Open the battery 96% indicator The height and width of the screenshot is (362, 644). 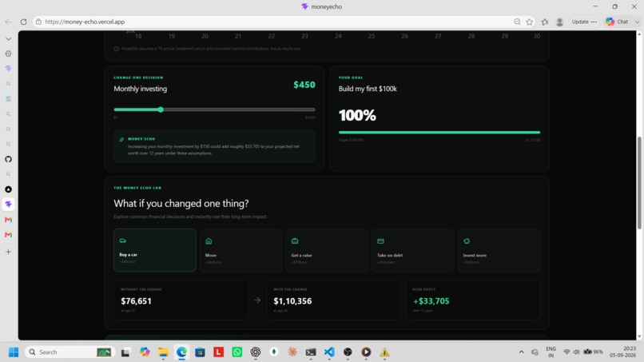coord(594,352)
